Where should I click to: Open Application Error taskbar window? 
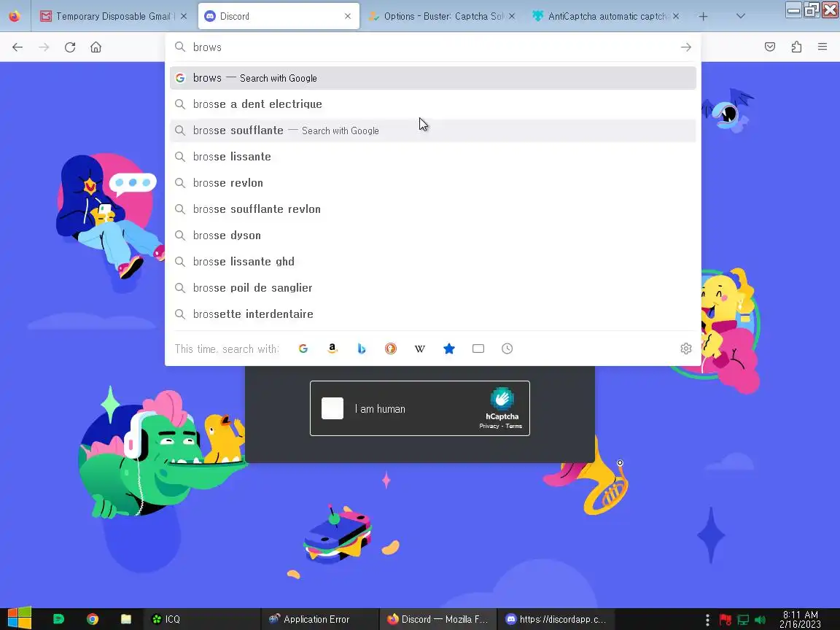320,619
